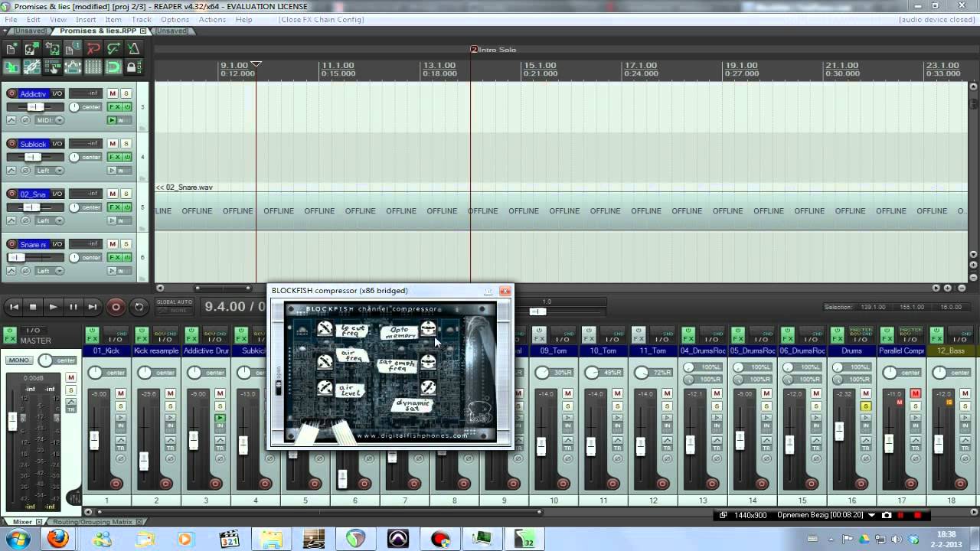980x551 pixels.
Task: Click the 01_Kick mixer volume fader
Action: click(x=94, y=440)
